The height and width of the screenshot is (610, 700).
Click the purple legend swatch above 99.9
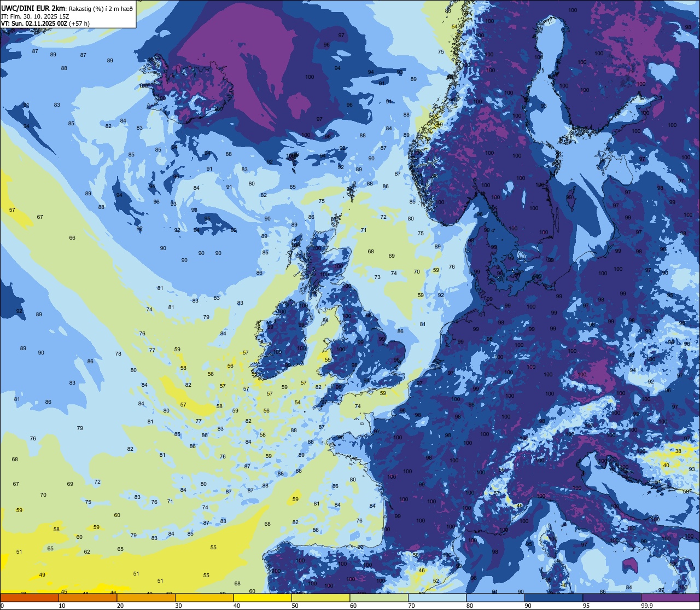coord(670,597)
